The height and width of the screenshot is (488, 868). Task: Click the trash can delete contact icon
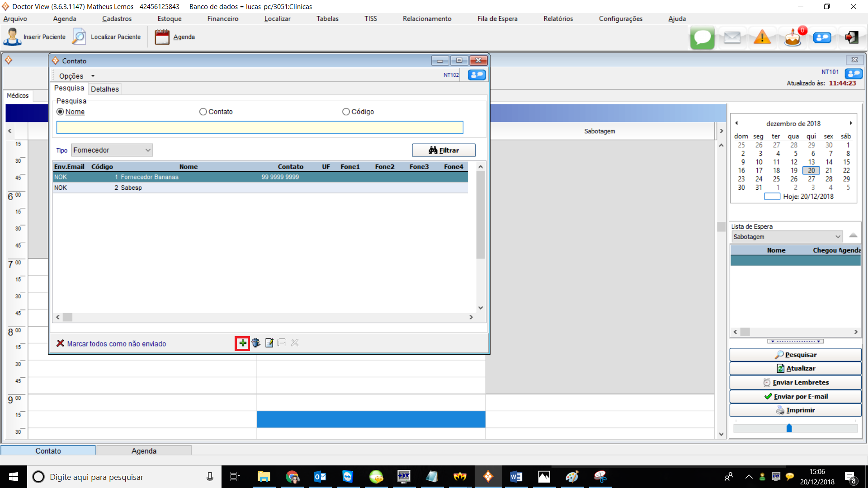pos(256,343)
